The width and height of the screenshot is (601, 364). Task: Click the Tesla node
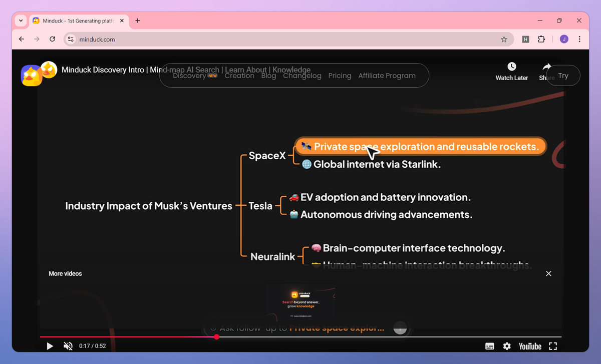tap(261, 206)
